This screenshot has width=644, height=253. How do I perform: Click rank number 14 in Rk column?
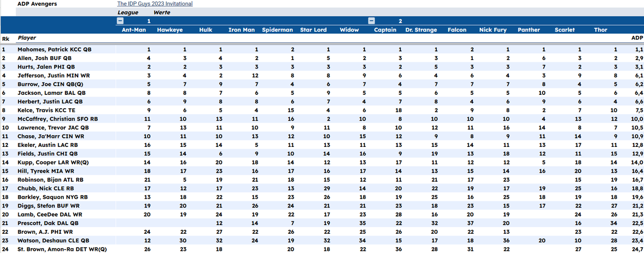(4, 163)
